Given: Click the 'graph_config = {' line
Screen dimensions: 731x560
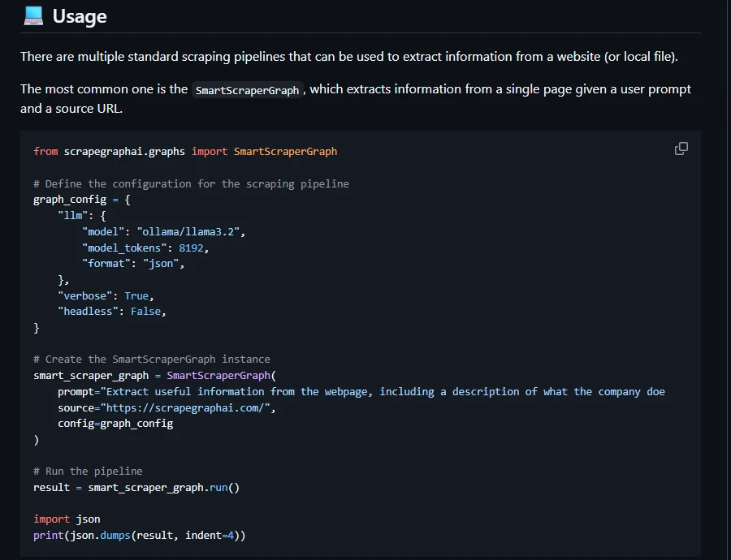Looking at the screenshot, I should (x=81, y=200).
